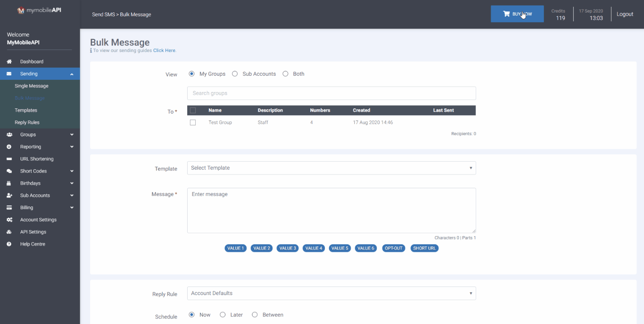Expand the Reporting sidebar submenu chevron

point(72,147)
